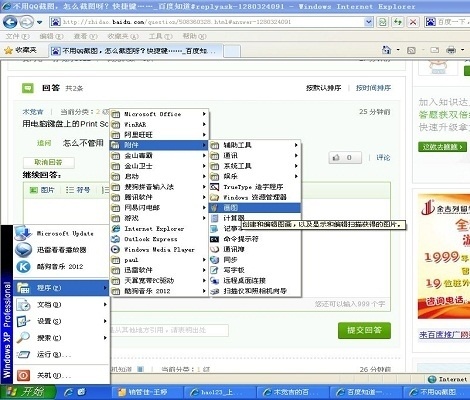Open the 文件(F) menu in IE
The image size is (470, 400).
[x=17, y=36]
